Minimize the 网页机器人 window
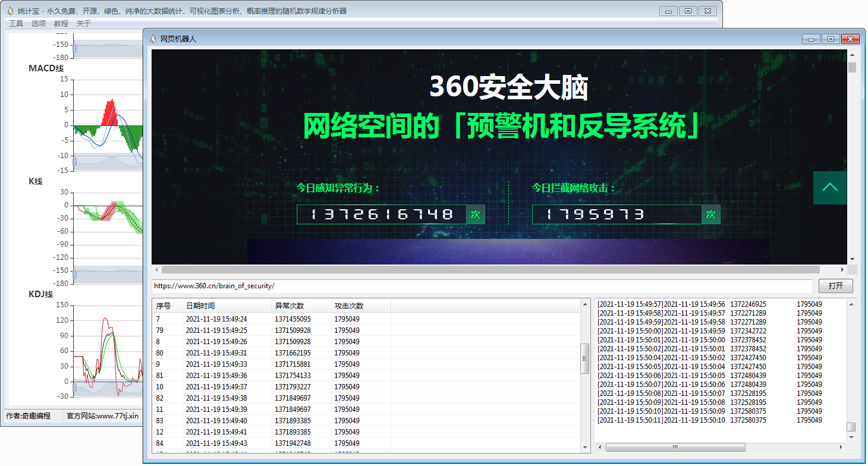Screen dimensions: 868x466 811,39
